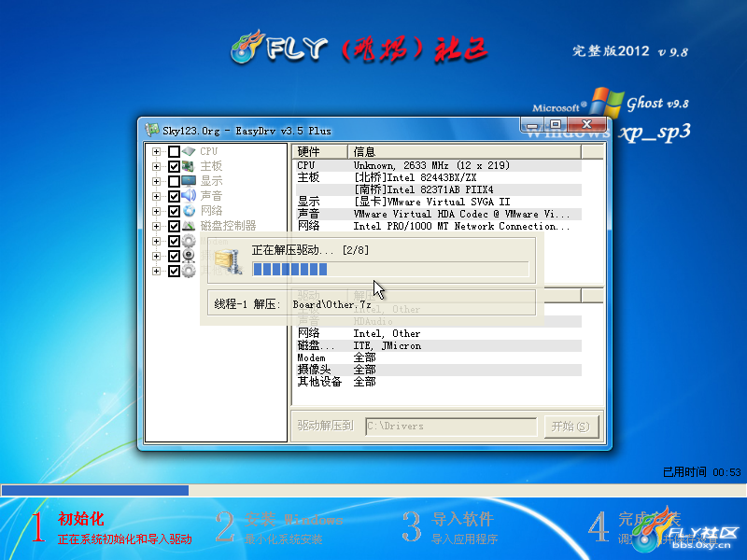Click the 已用时间 00:53 timer
The width and height of the screenshot is (747, 560).
coord(702,472)
